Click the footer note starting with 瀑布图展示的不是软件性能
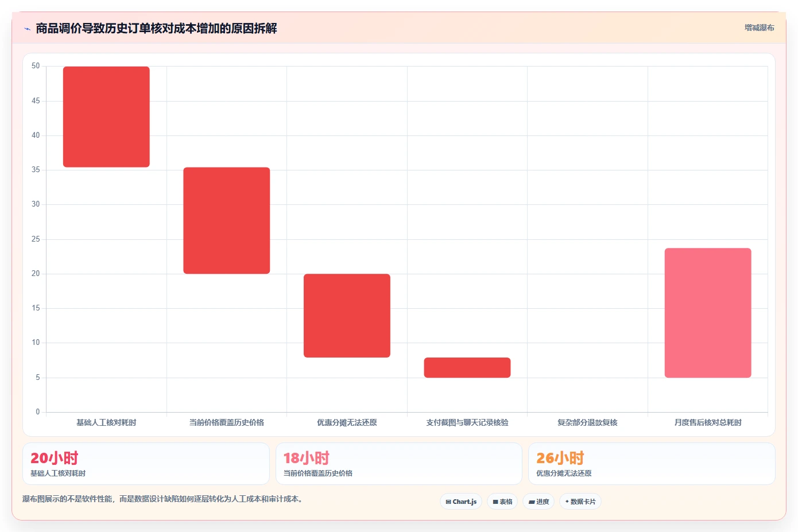The height and width of the screenshot is (532, 798). (162, 499)
